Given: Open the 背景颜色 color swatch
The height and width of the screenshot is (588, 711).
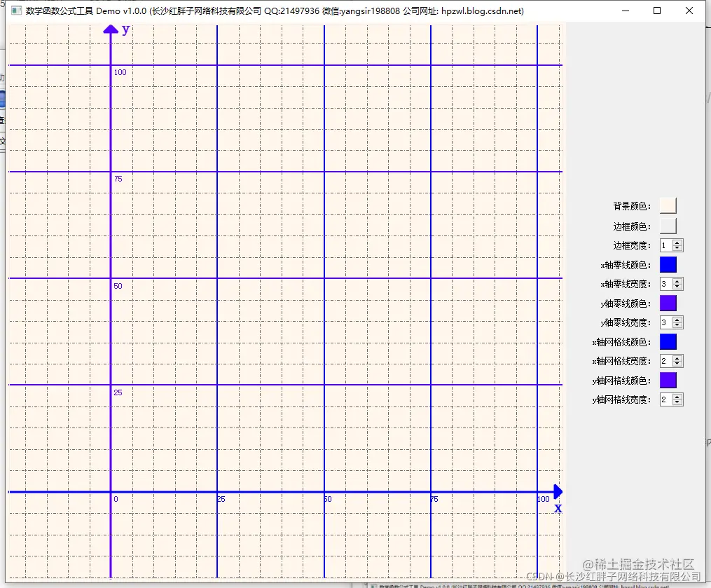Looking at the screenshot, I should pos(668,205).
